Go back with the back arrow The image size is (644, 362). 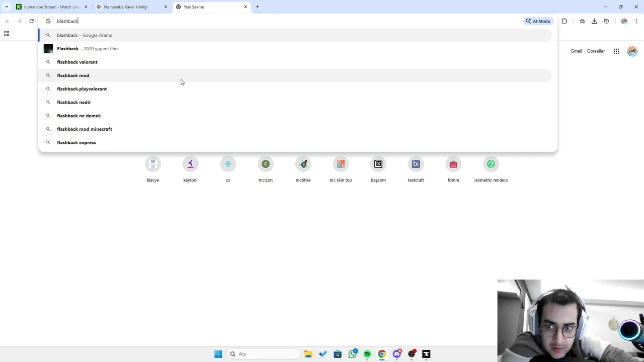[x=7, y=21]
